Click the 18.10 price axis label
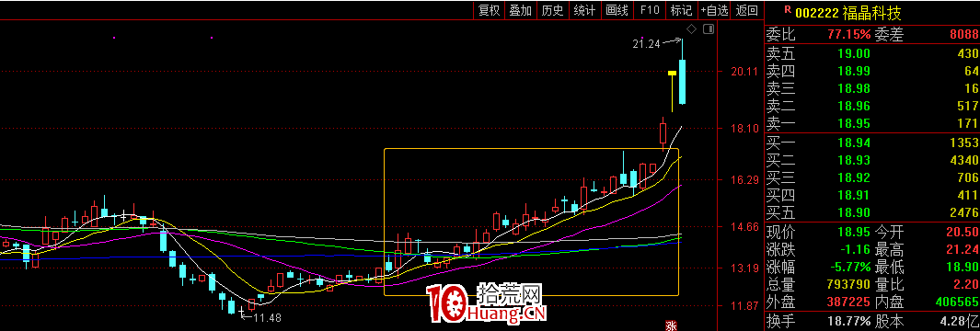Viewport: 980px width, 331px height. (x=745, y=128)
